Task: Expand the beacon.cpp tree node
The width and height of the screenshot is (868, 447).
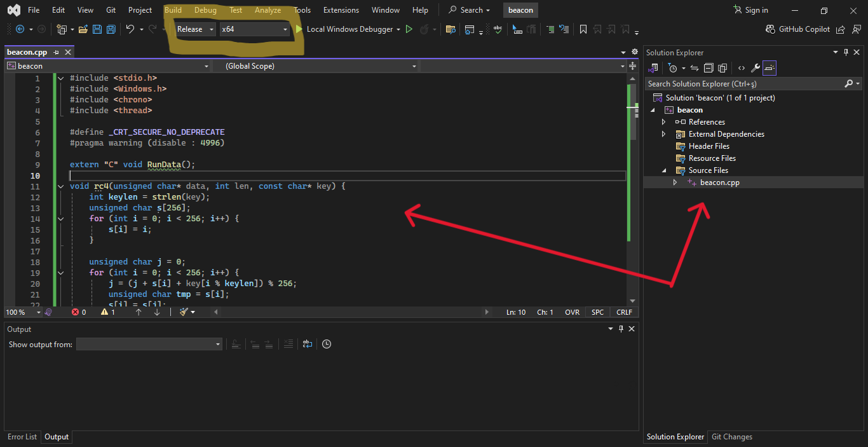Action: [675, 182]
